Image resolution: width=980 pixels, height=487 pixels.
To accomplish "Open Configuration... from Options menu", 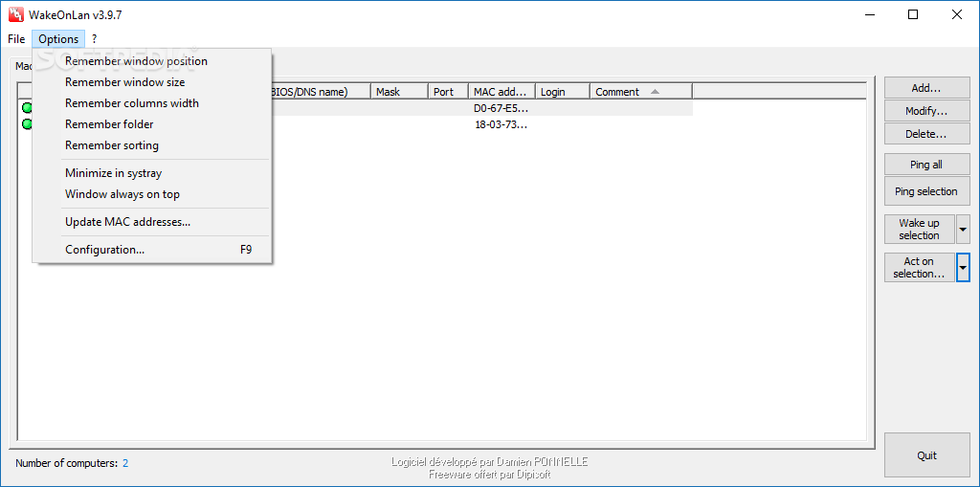I will pyautogui.click(x=152, y=250).
